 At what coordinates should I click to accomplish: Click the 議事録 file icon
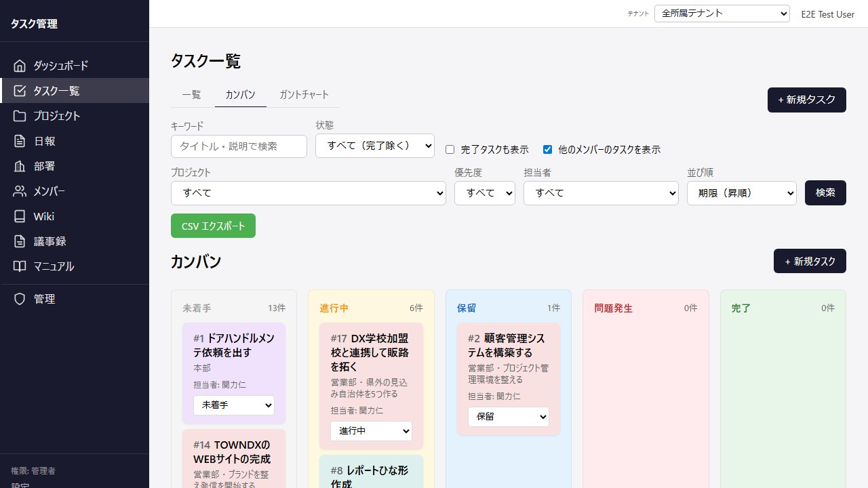[x=20, y=241]
